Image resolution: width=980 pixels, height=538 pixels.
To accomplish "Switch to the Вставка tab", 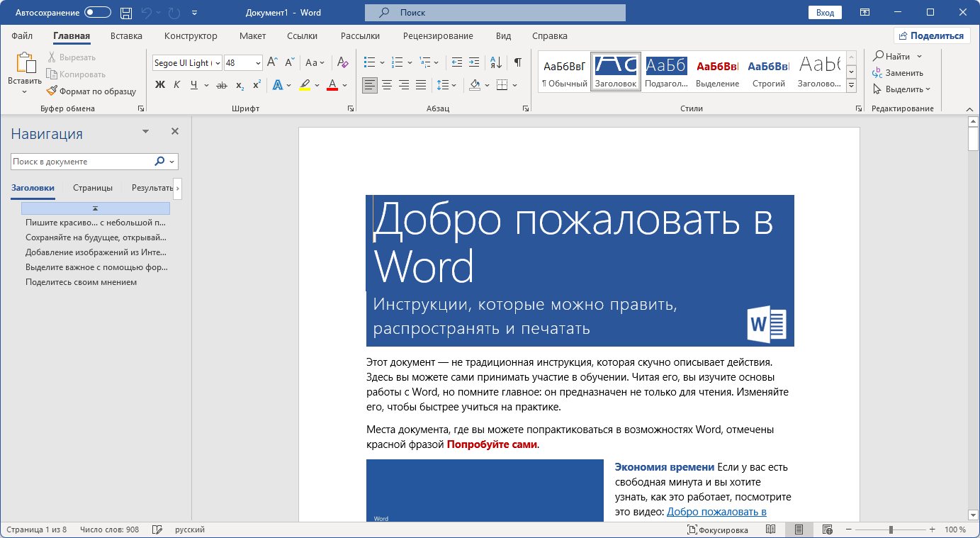I will (126, 36).
